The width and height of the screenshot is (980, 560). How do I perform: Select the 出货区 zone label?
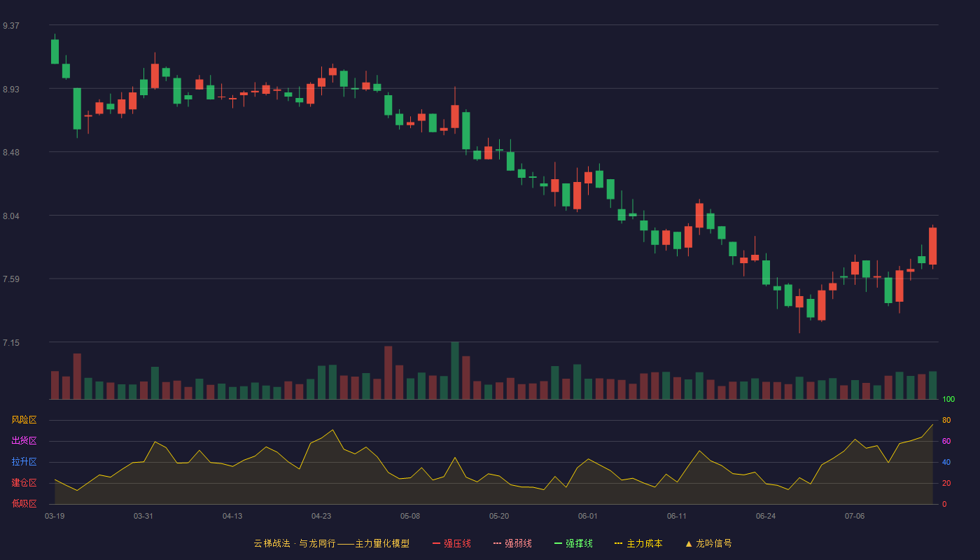click(24, 441)
